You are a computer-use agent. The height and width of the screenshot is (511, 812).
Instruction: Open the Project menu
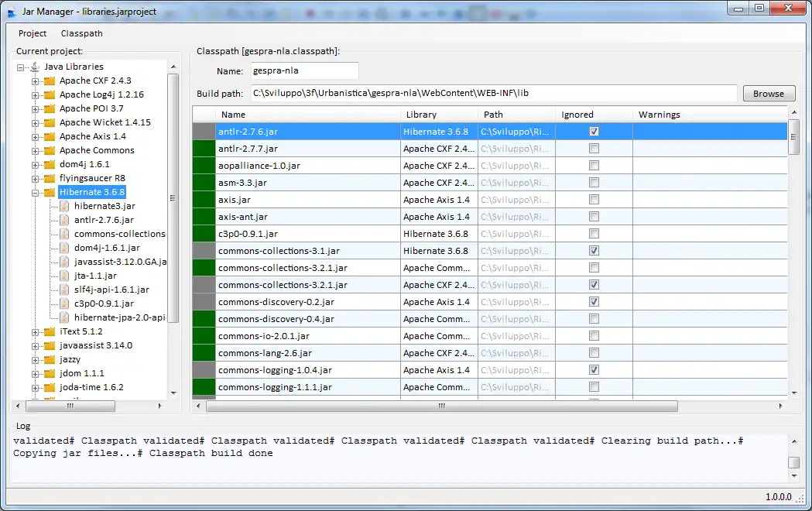(x=32, y=33)
